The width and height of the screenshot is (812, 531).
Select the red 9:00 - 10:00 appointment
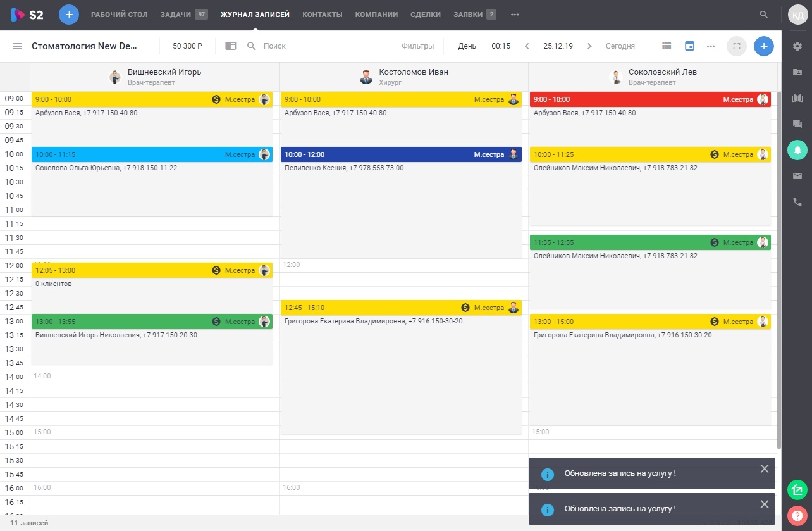(650, 99)
